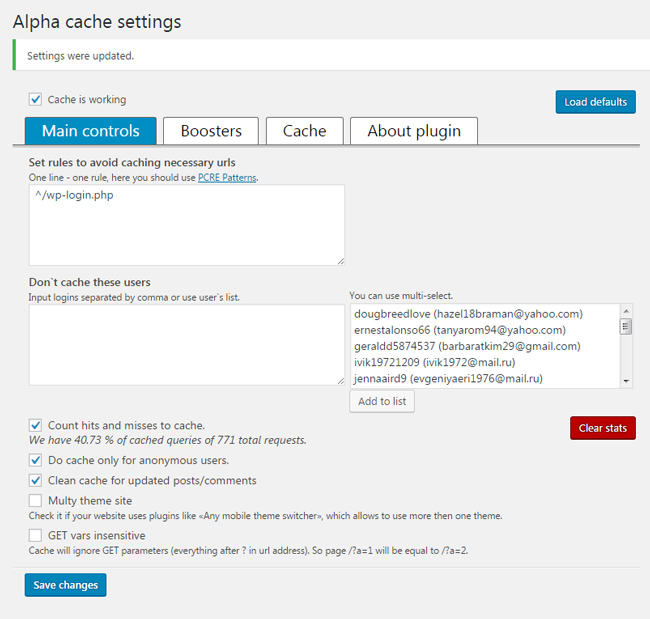Viewport: 650px width, 619px height.
Task: Open the PCRE Patterns link
Action: point(227,177)
